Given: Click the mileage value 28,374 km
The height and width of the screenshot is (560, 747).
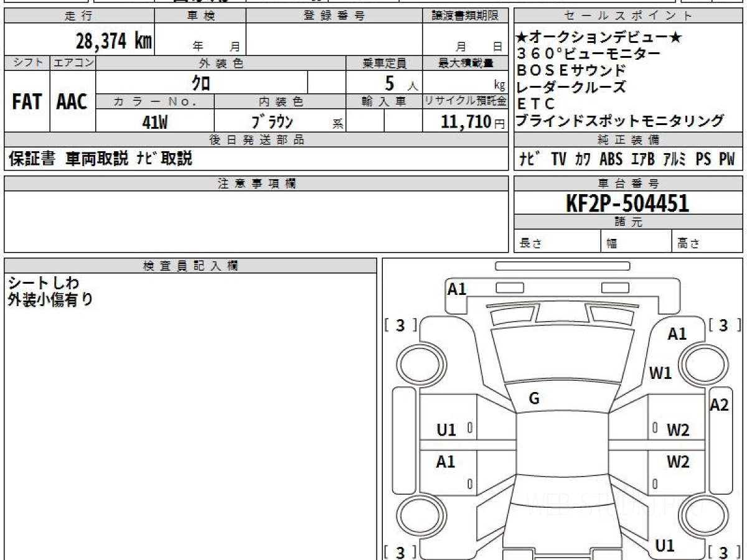Looking at the screenshot, I should pos(114,42).
